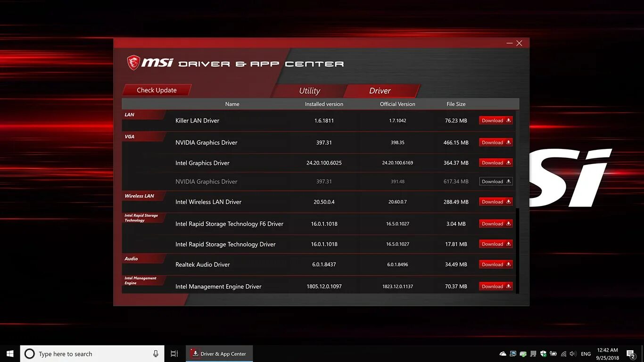Click the Type here to search box
This screenshot has height=362, width=644.
coord(92,354)
